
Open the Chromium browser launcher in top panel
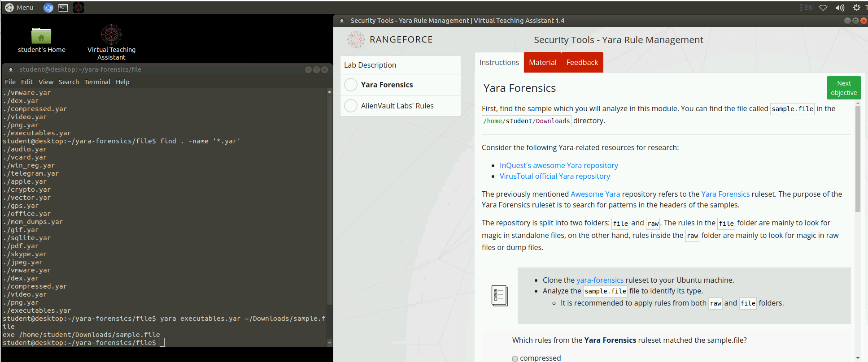(48, 8)
